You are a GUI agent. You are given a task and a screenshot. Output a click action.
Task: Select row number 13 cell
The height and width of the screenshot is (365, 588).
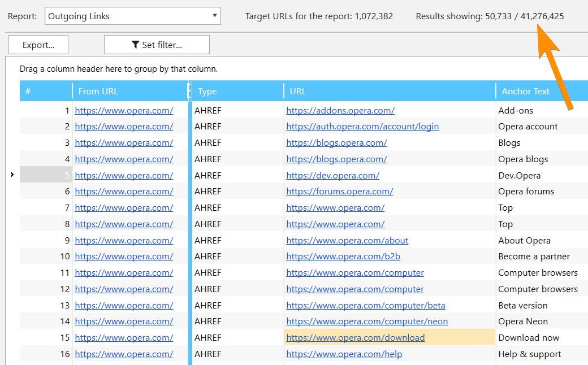[46, 306]
